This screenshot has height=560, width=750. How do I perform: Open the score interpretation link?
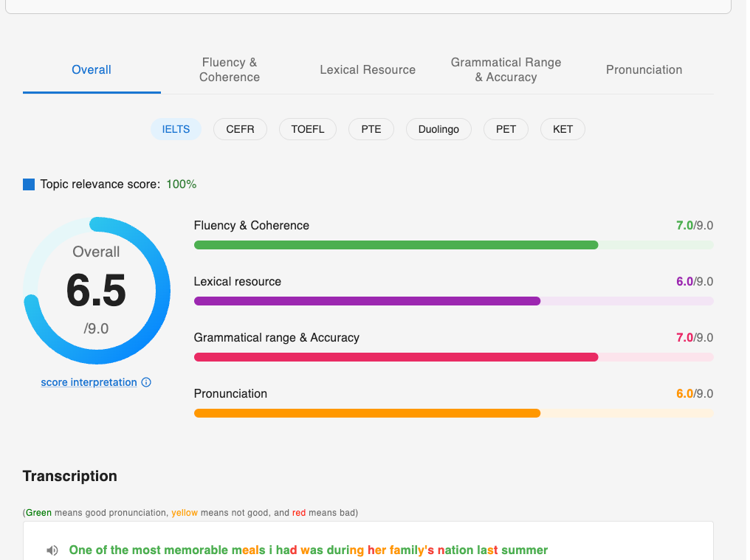pos(89,382)
